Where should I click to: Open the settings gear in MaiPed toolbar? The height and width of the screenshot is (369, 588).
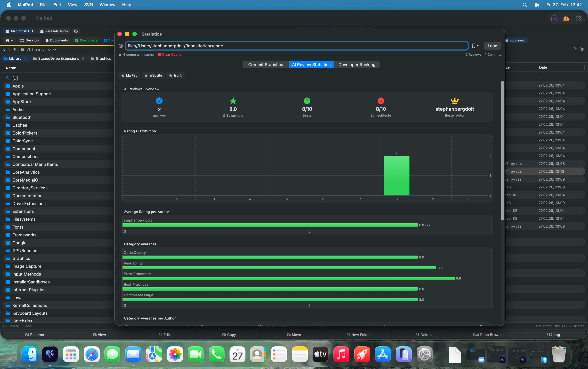point(578,18)
